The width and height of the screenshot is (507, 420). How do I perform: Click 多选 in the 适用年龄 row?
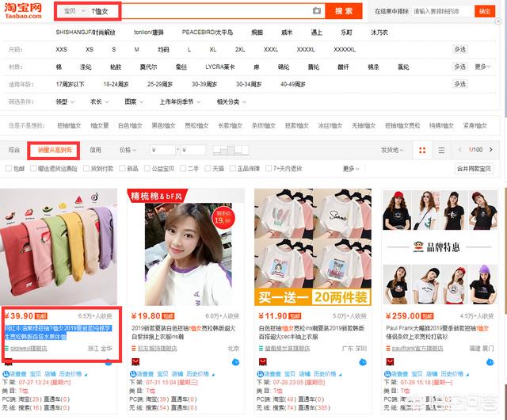click(x=459, y=84)
